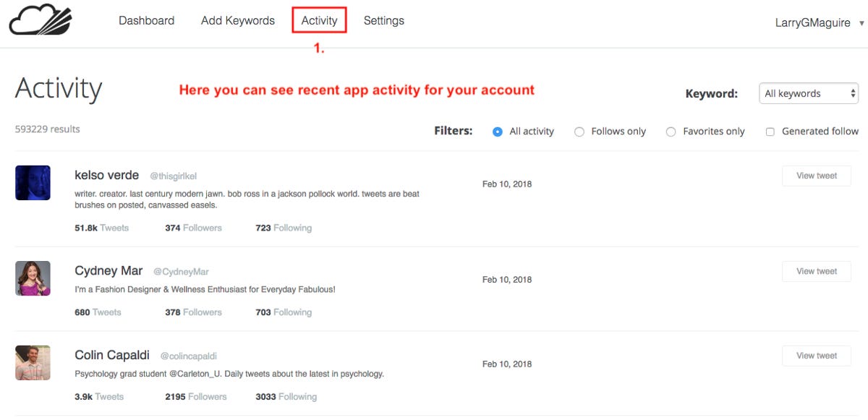Click the arrow beside LarryGMaguire
The image size is (868, 420).
coord(861,23)
